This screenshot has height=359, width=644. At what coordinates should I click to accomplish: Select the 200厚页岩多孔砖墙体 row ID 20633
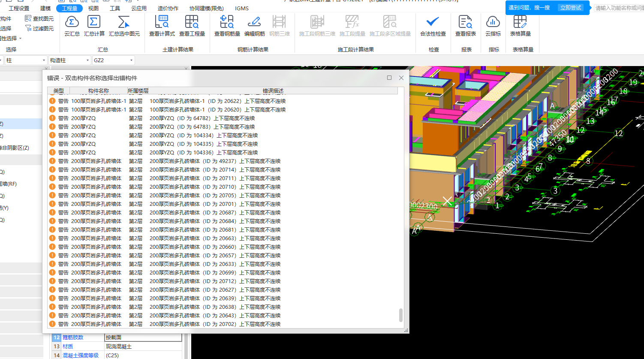[x=223, y=264]
